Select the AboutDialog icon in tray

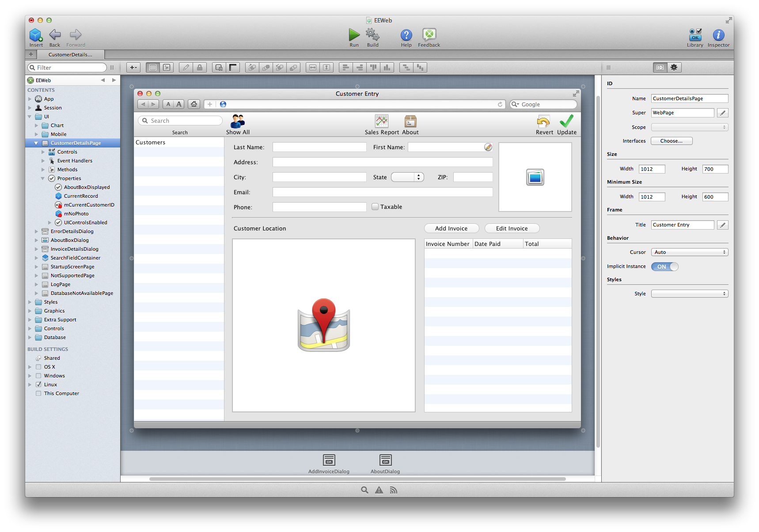385,460
